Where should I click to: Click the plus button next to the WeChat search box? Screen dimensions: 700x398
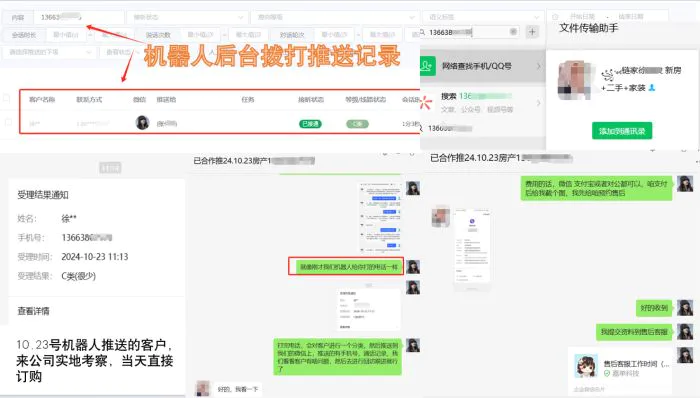coord(532,32)
